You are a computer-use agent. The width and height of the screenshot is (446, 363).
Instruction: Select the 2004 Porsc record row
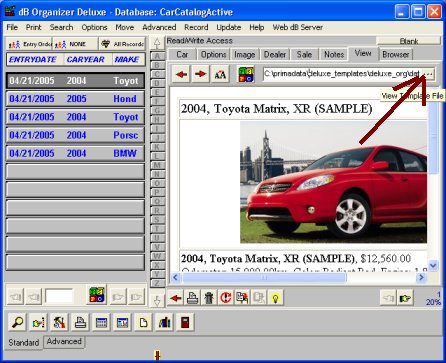pyautogui.click(x=75, y=135)
